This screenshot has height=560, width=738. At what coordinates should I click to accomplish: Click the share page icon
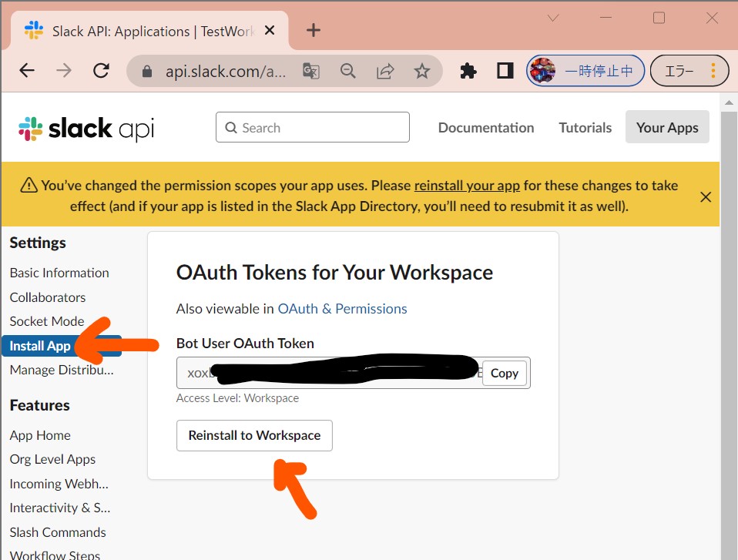[x=385, y=71]
